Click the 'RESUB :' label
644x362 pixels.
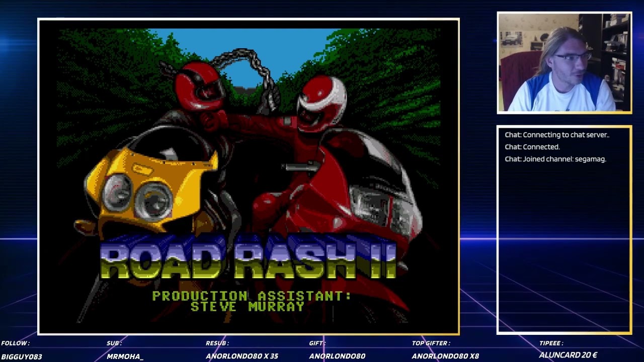(x=217, y=343)
